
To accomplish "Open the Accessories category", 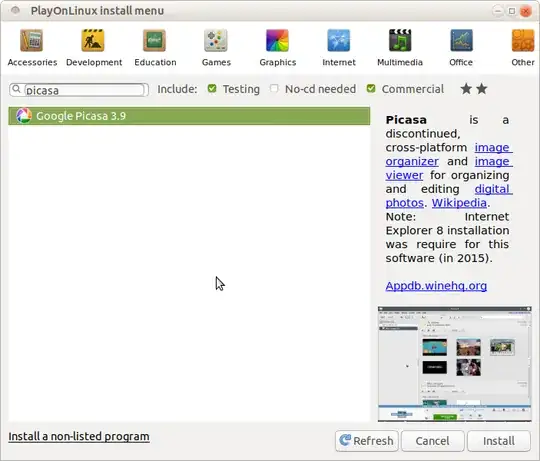I will coord(32,48).
